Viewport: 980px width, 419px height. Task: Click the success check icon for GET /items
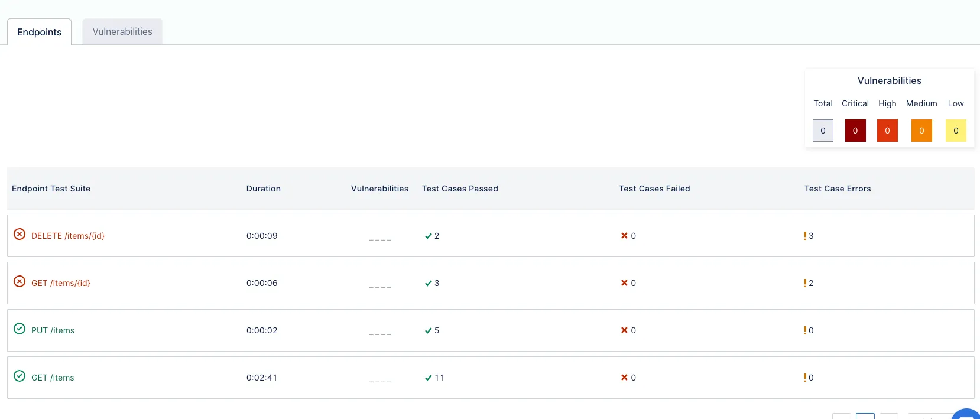(20, 376)
